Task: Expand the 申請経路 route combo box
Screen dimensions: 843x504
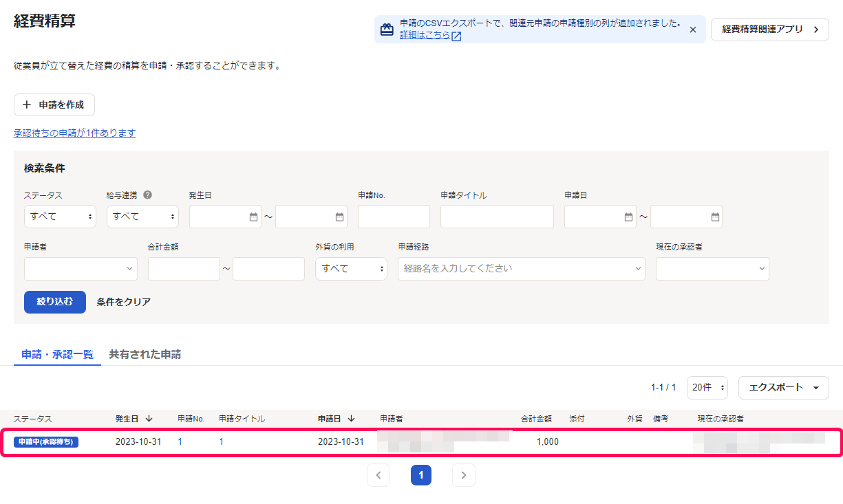Action: click(522, 269)
